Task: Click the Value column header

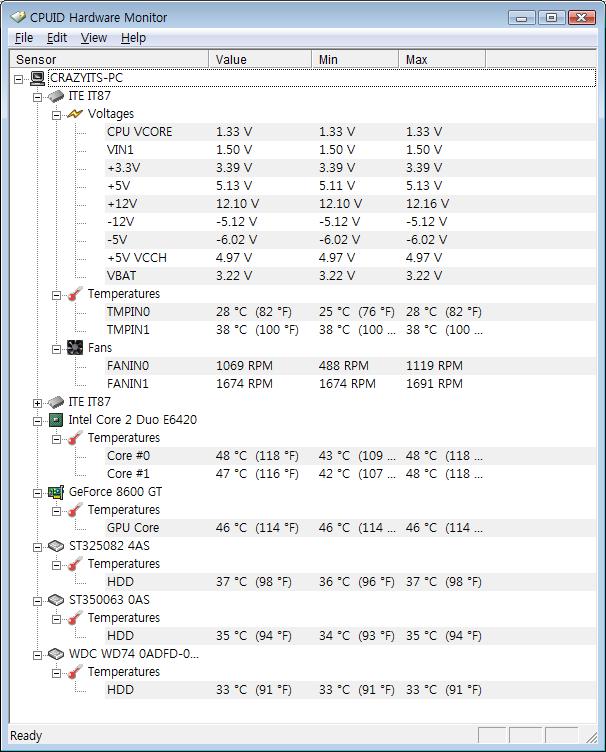Action: point(260,59)
